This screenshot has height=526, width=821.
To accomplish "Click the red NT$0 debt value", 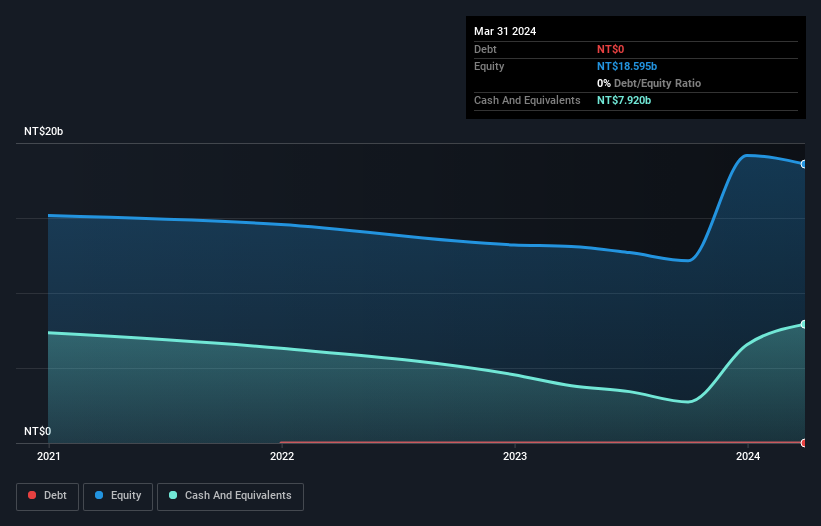I will [611, 49].
